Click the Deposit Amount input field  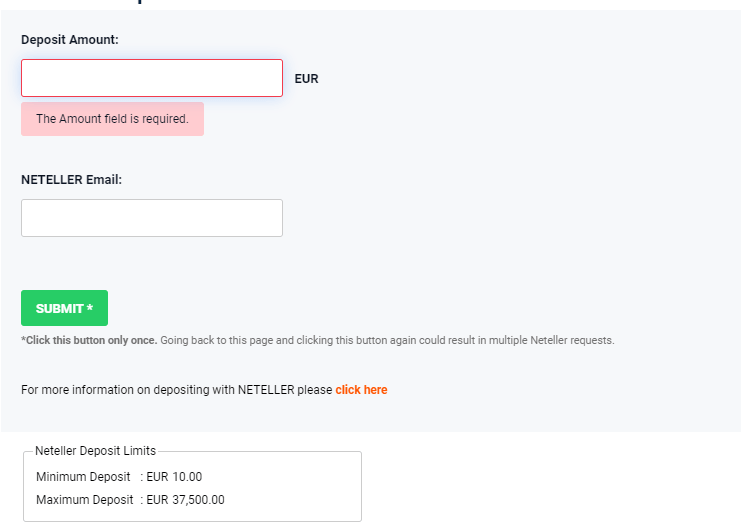152,78
